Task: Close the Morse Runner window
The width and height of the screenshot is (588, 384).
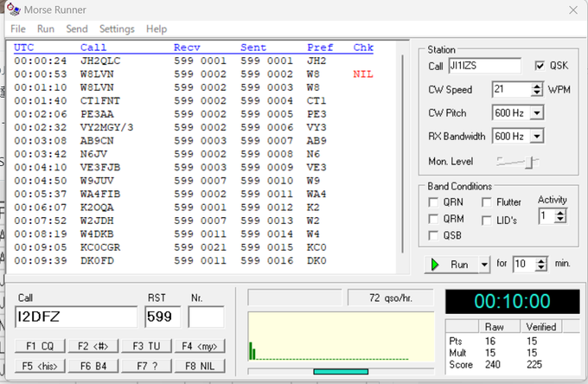Action: [573, 10]
